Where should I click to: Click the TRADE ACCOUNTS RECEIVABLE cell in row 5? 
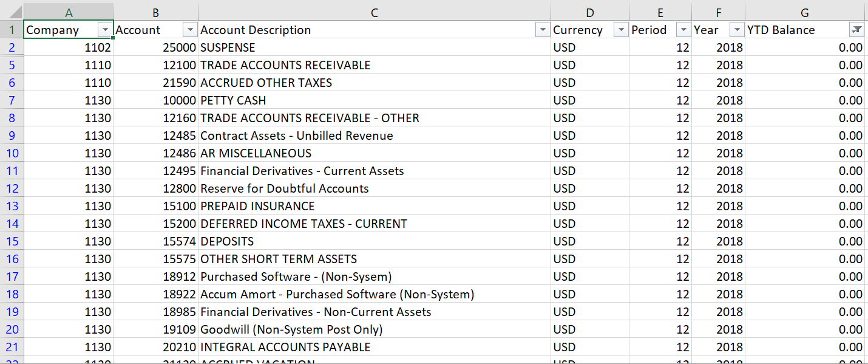[x=375, y=65]
